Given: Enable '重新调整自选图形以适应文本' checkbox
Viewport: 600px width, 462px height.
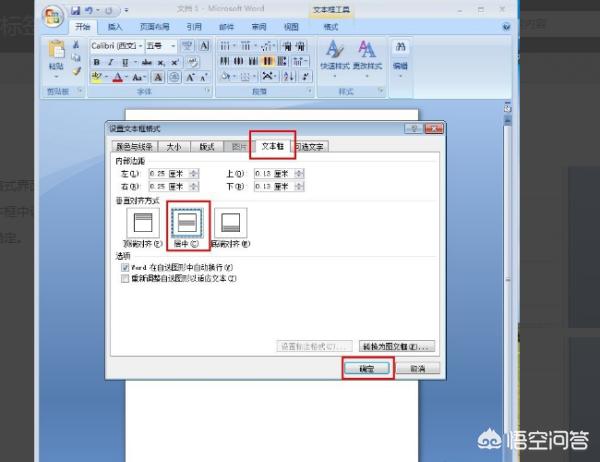Looking at the screenshot, I should tap(124, 279).
